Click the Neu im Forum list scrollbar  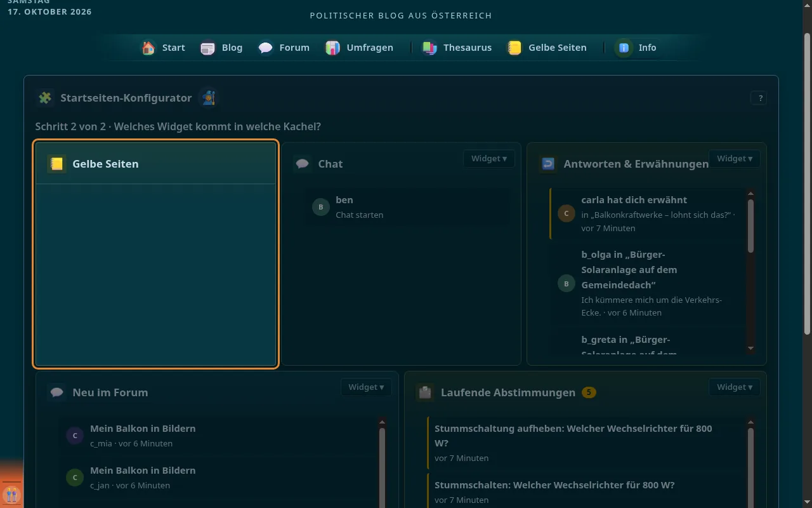(x=382, y=467)
